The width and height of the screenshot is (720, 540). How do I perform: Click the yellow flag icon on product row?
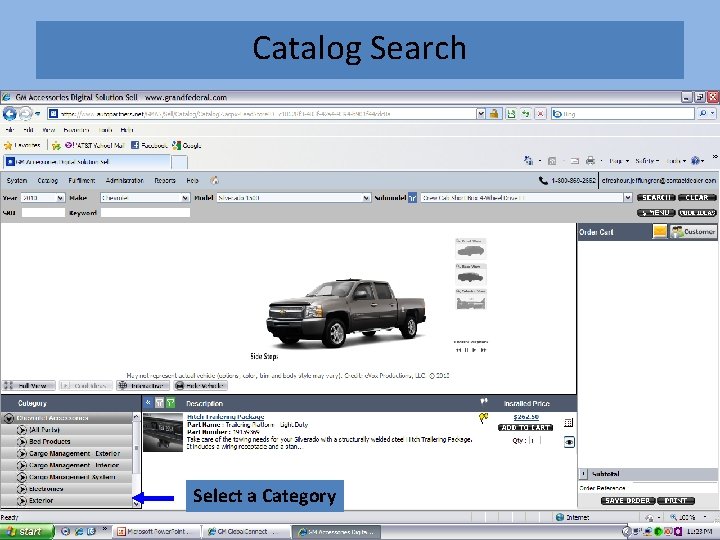[483, 417]
